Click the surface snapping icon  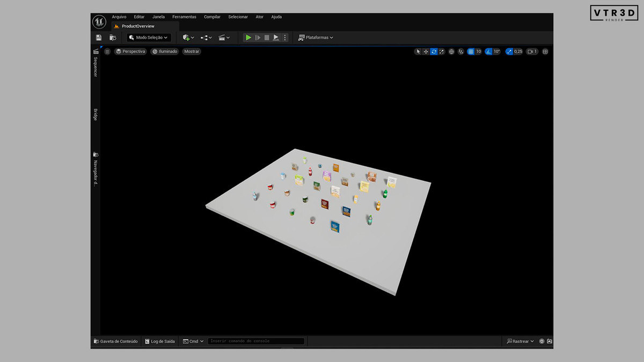coord(460,51)
